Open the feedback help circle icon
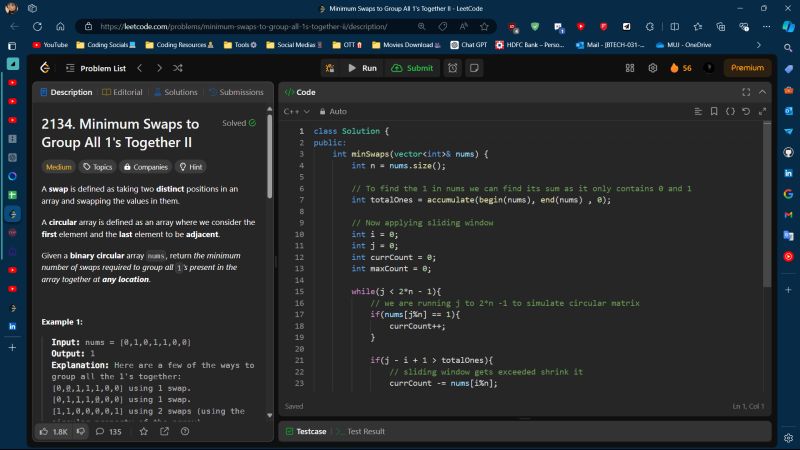 [x=185, y=432]
